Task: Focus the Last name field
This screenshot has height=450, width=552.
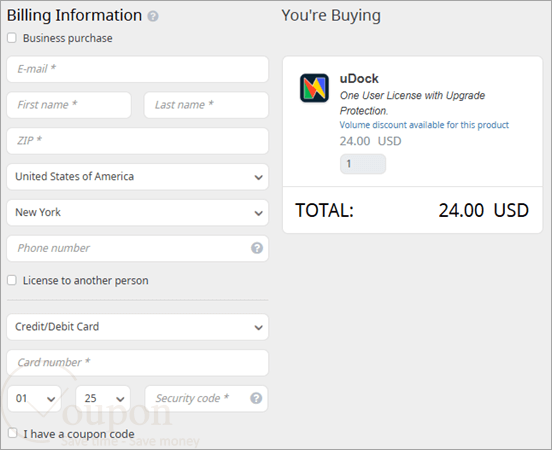Action: 206,105
